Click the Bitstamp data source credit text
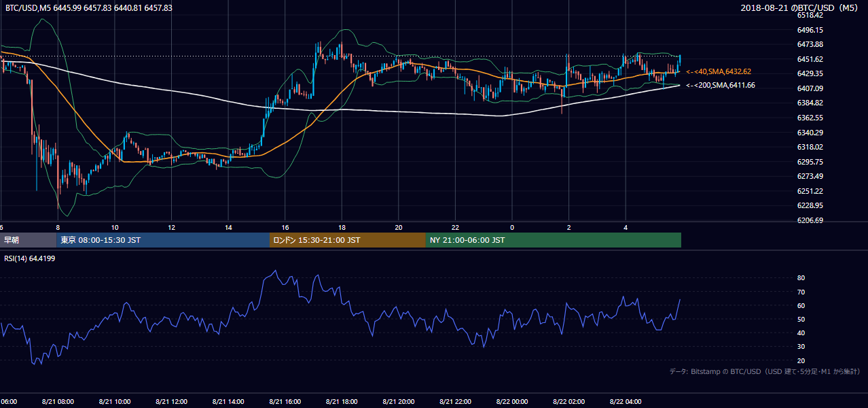This screenshot has width=868, height=408. pyautogui.click(x=765, y=372)
